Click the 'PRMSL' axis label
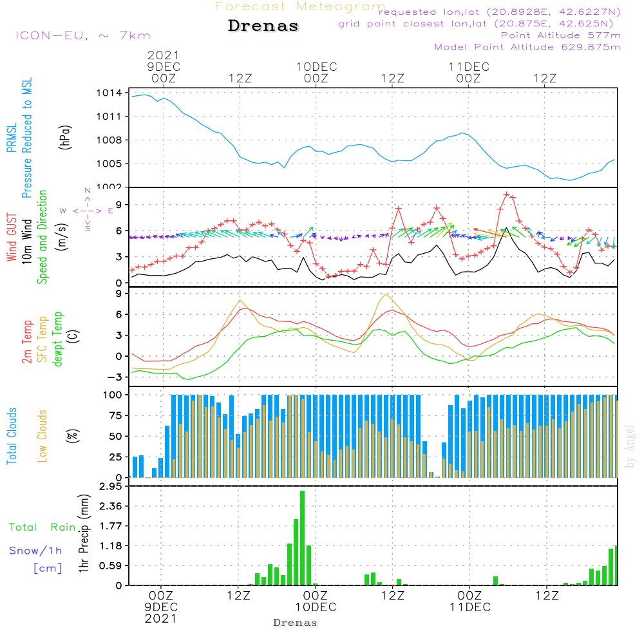The height and width of the screenshot is (644, 644). [12, 138]
